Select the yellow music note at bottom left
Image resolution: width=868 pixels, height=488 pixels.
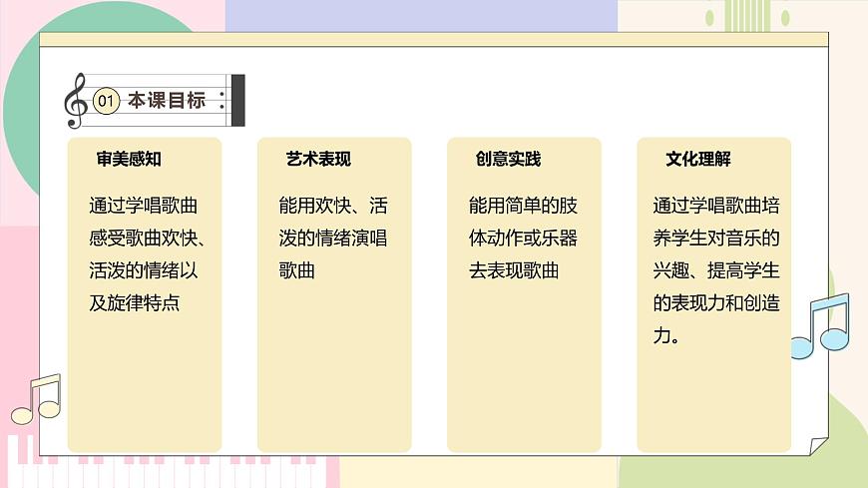coord(38,399)
